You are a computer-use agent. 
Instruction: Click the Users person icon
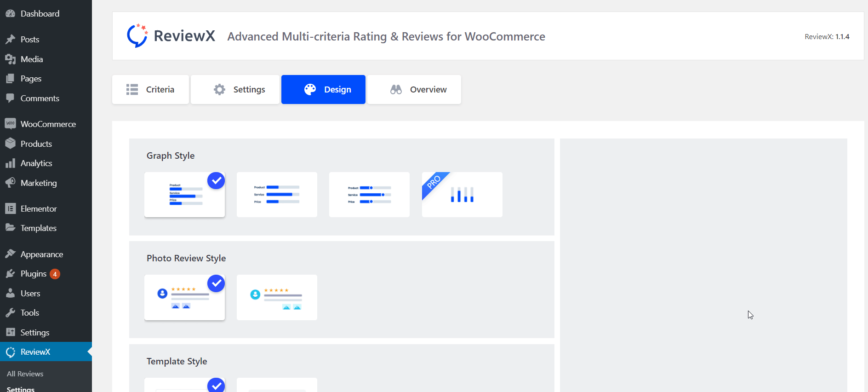[10, 293]
